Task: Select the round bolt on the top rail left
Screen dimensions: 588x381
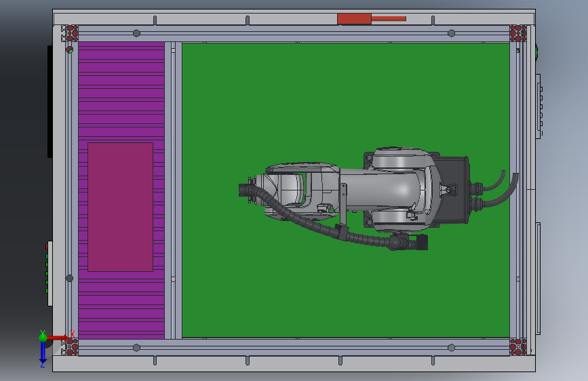Action: pos(136,33)
